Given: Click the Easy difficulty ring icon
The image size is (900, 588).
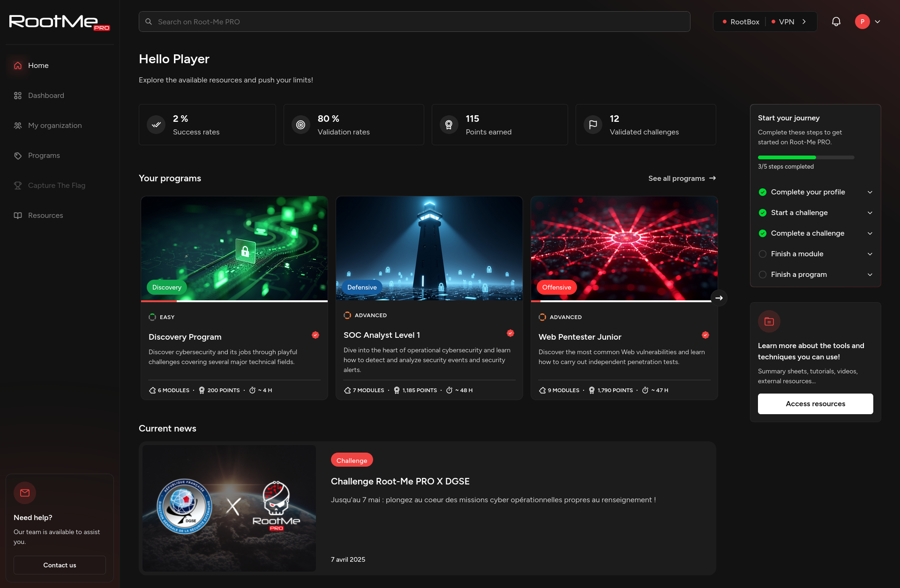Looking at the screenshot, I should click(x=152, y=317).
